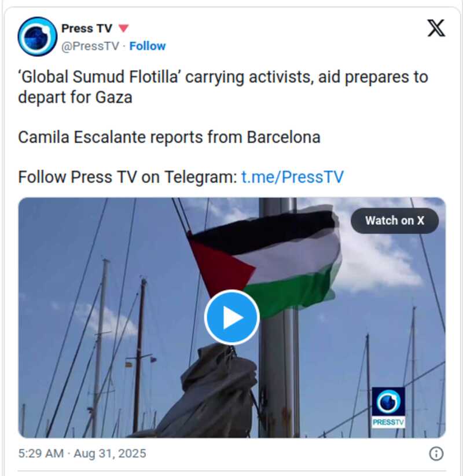Open the X logo in the corner
The image size is (463, 476).
coord(436,28)
